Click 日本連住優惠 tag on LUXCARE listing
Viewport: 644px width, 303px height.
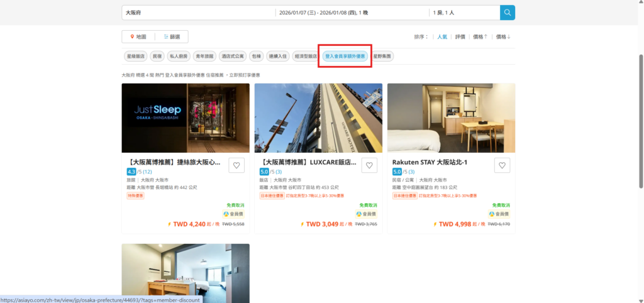click(x=272, y=196)
